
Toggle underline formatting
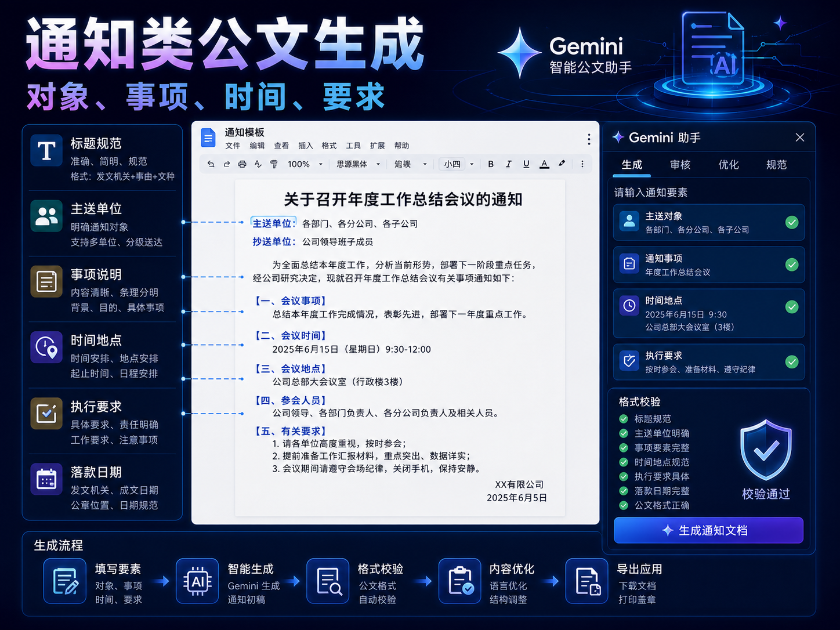tap(526, 164)
